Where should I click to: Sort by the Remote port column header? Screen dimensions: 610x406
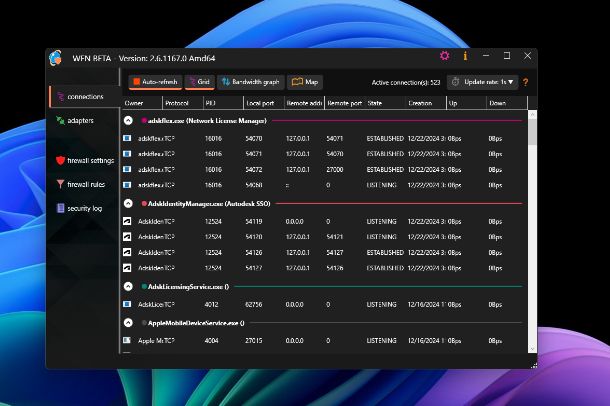click(x=345, y=103)
